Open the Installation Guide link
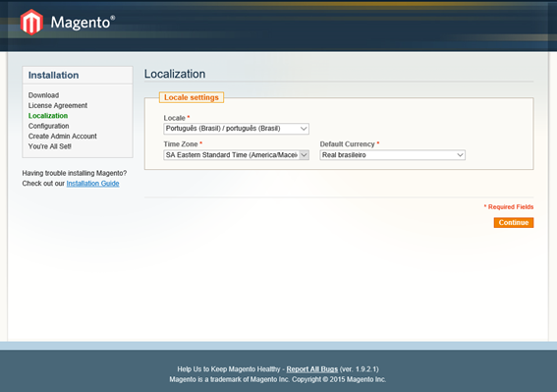Viewport: 557px width, 392px height. pyautogui.click(x=92, y=184)
